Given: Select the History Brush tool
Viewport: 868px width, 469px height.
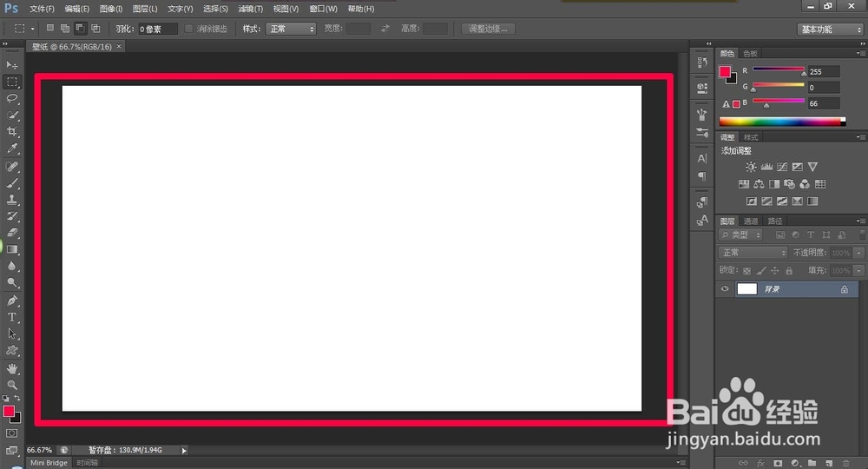Looking at the screenshot, I should click(x=11, y=216).
